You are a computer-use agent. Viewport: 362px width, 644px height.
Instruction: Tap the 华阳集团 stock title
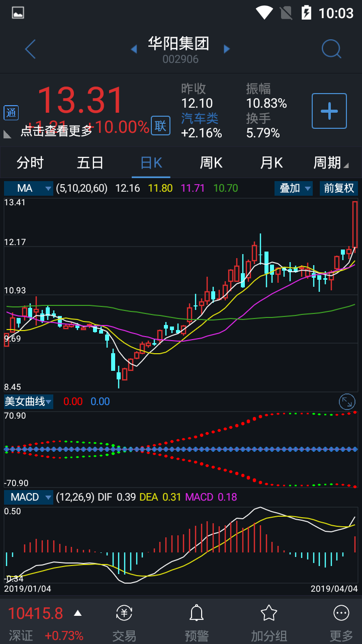178,43
